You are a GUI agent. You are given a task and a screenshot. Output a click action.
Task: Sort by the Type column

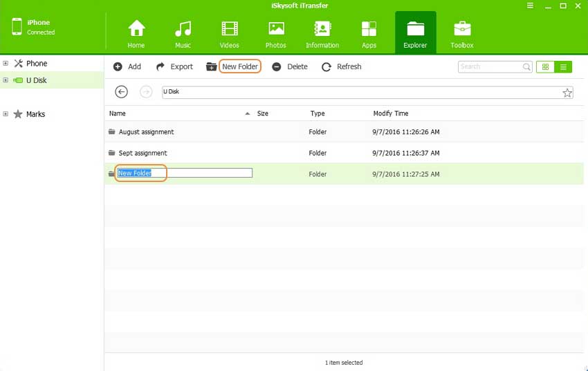318,114
